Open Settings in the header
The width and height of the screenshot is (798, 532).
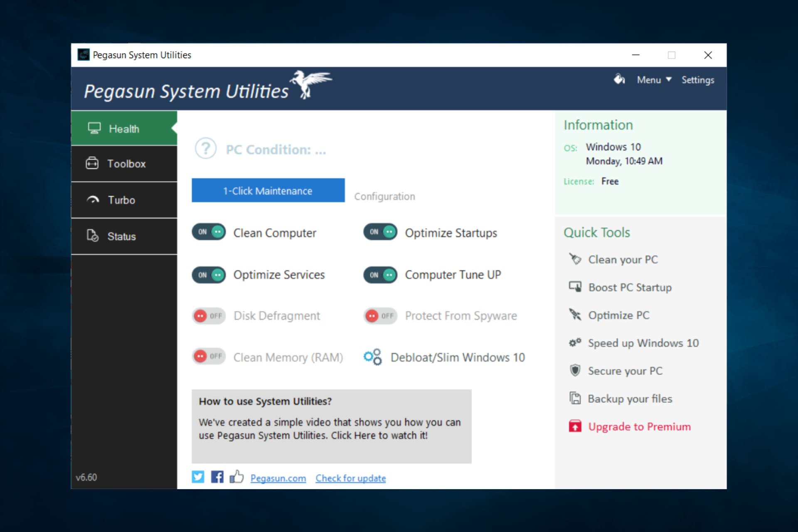(698, 80)
